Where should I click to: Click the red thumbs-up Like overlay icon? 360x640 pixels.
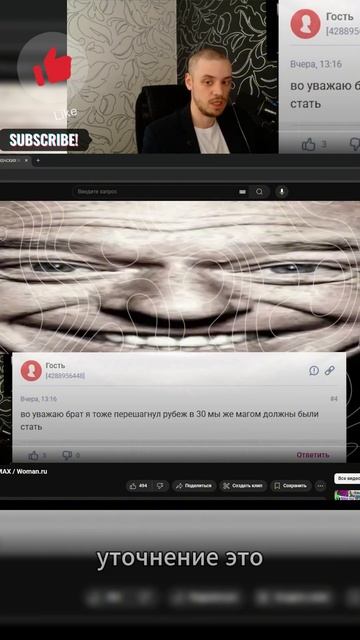(53, 67)
